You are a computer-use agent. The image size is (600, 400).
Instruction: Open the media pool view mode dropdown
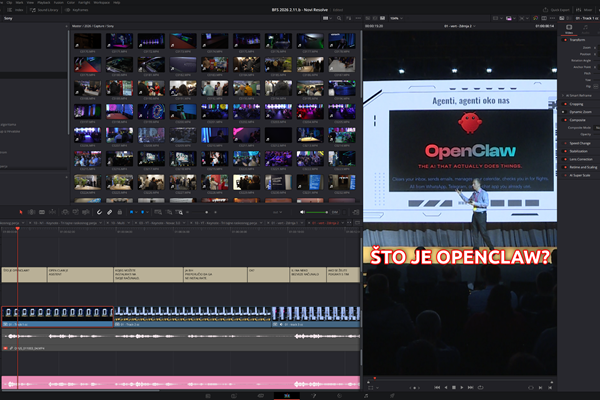tap(326, 18)
